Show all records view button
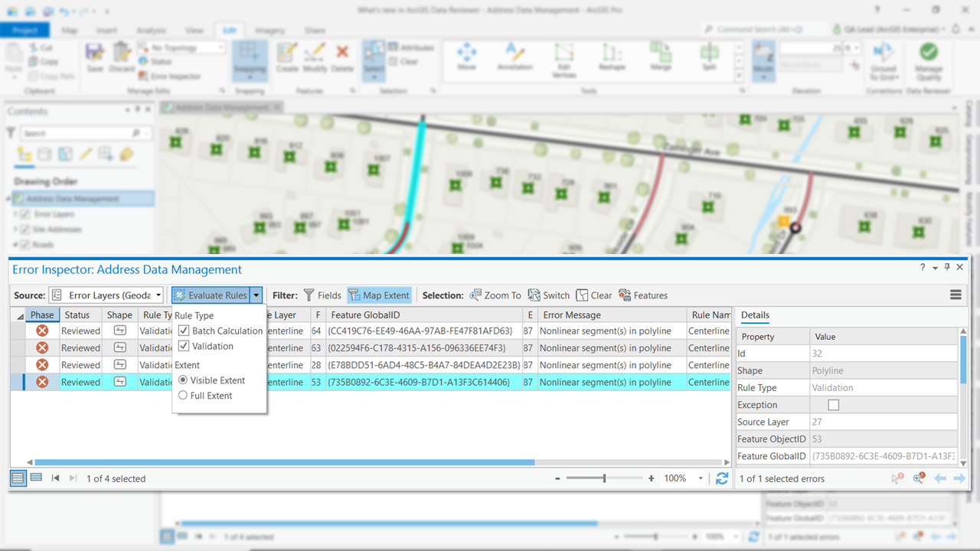The width and height of the screenshot is (980, 551). pos(18,478)
